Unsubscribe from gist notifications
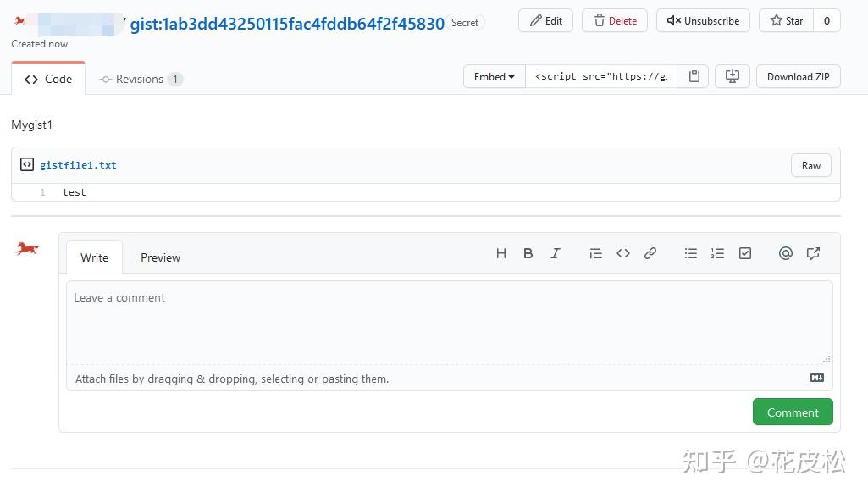The image size is (868, 498). (703, 21)
